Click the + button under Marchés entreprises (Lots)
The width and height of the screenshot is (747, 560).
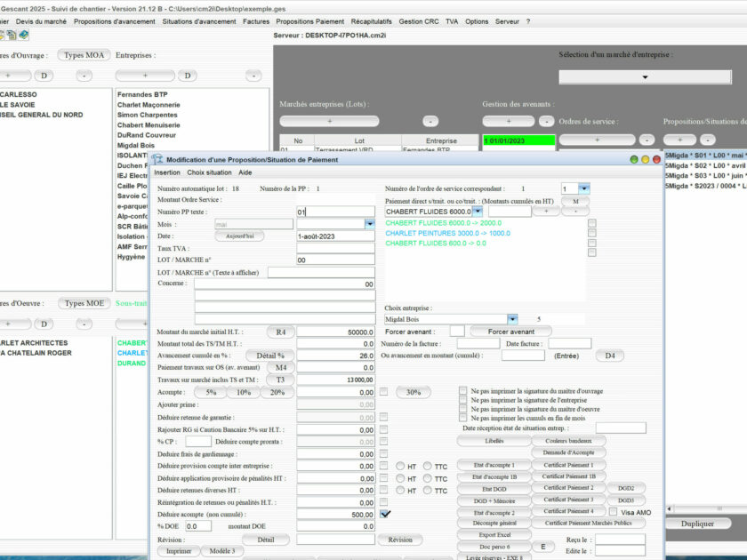329,122
